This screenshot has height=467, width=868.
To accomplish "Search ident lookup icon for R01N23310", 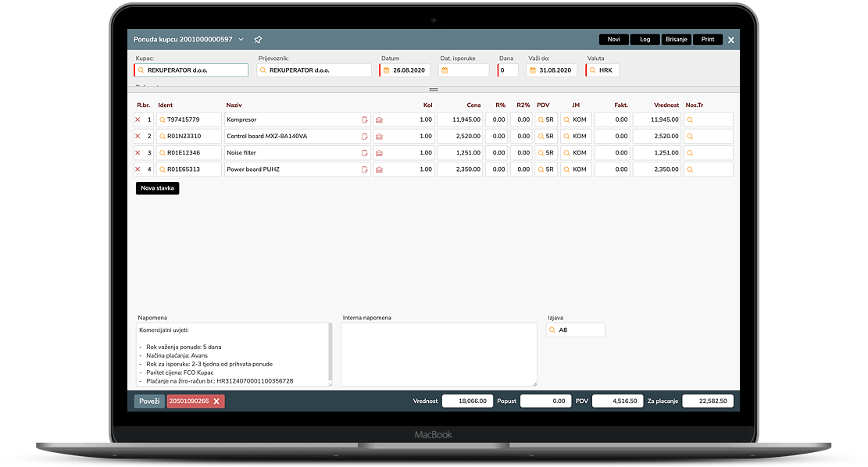I will click(163, 136).
